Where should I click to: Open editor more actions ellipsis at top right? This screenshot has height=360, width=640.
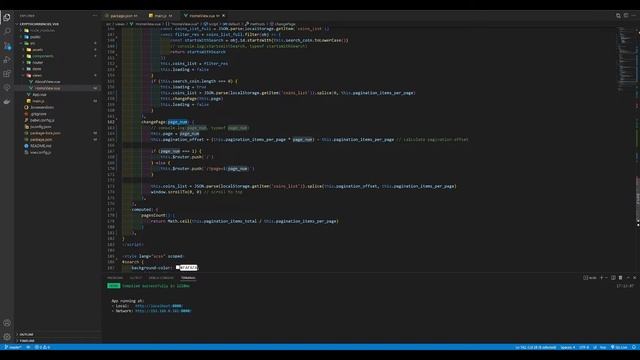click(x=634, y=16)
